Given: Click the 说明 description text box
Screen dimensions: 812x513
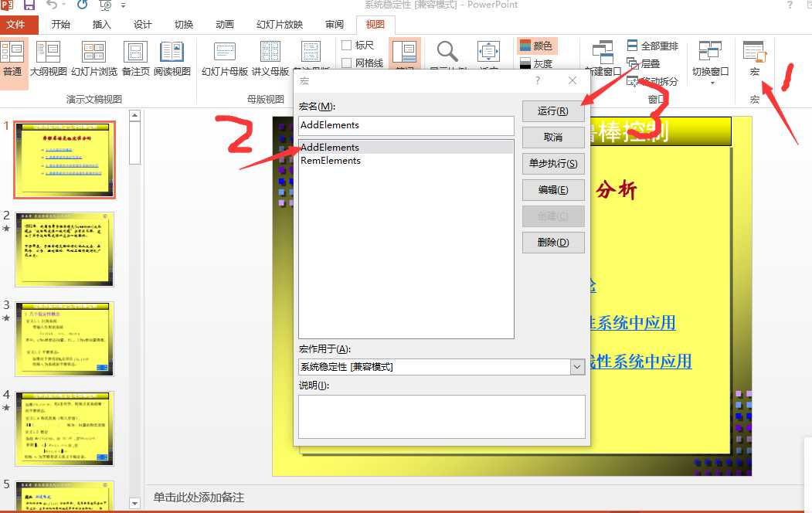Looking at the screenshot, I should point(442,416).
